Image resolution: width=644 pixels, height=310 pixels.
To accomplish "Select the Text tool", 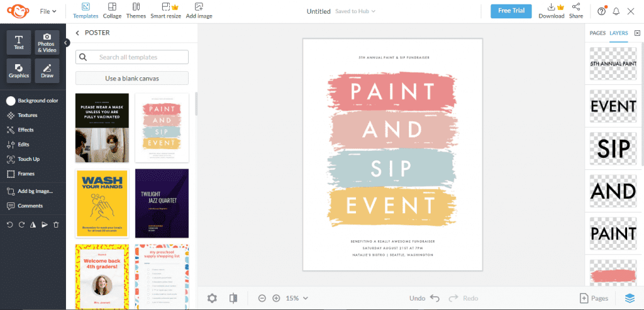I will pos(19,42).
